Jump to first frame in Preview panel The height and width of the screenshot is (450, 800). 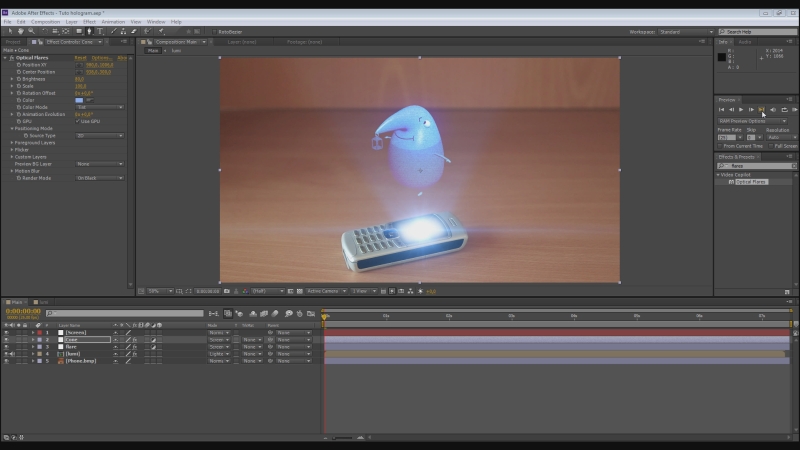[721, 109]
